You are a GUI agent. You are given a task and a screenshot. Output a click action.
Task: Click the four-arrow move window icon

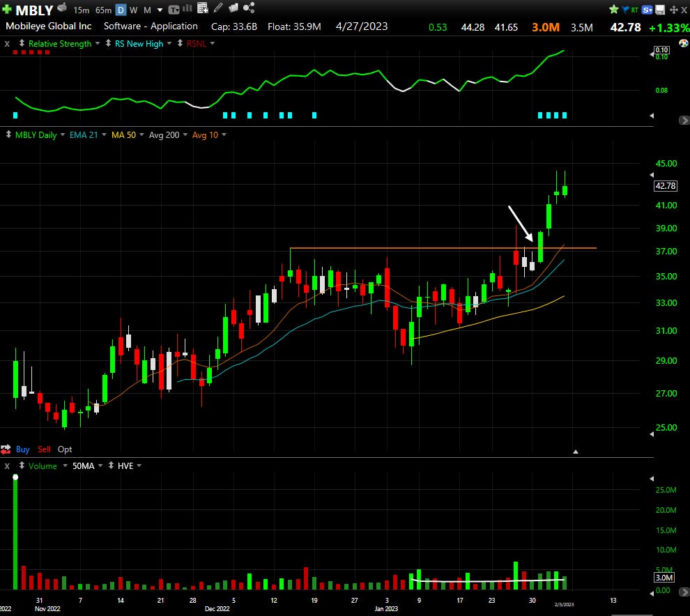673,10
